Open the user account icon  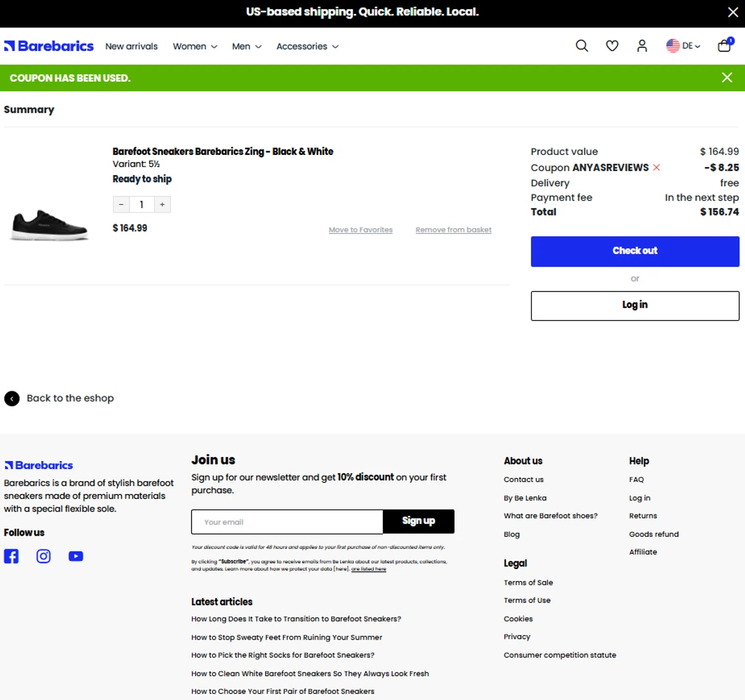(642, 46)
